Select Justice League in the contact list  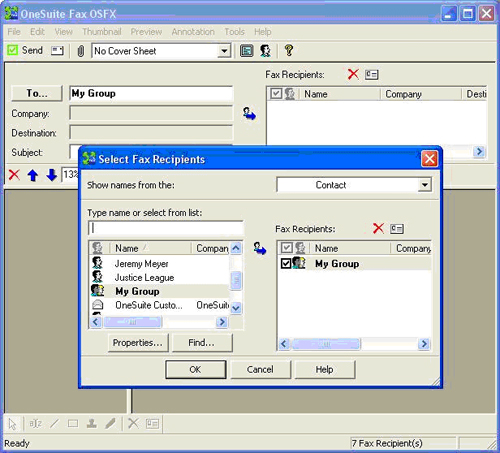pos(159,277)
